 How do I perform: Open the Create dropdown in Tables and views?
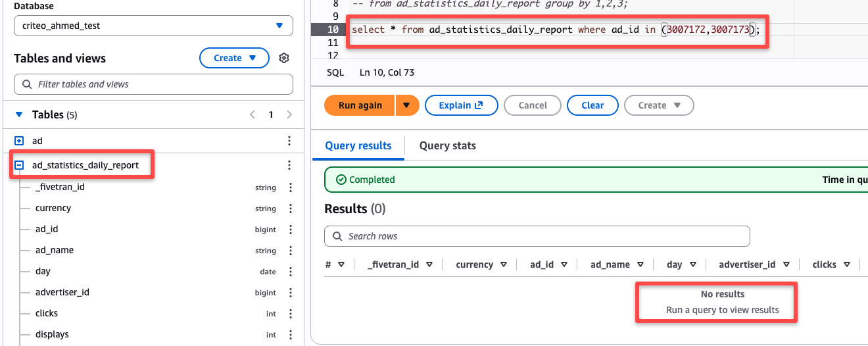pyautogui.click(x=234, y=58)
